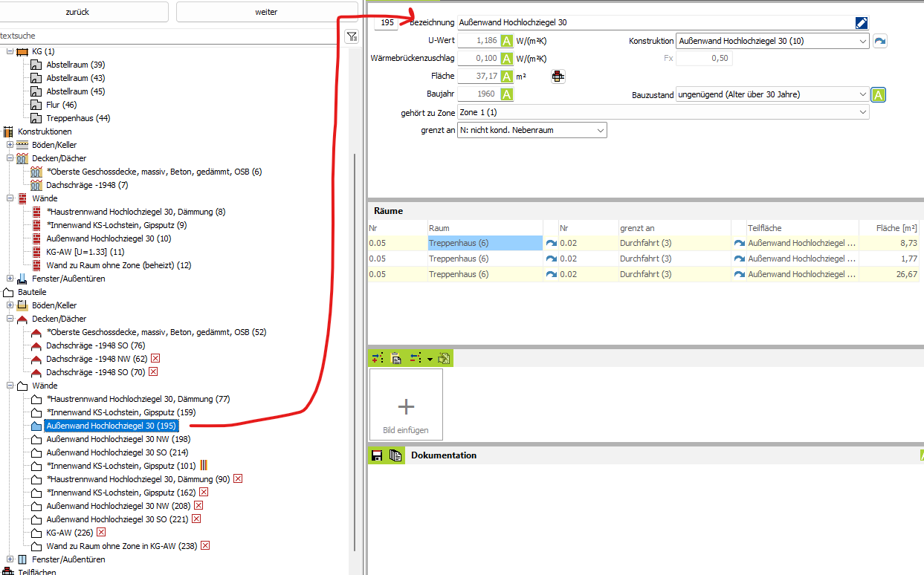Click the blue pencil edit icon beside Bezeichnung
The width and height of the screenshot is (924, 575).
click(x=862, y=23)
